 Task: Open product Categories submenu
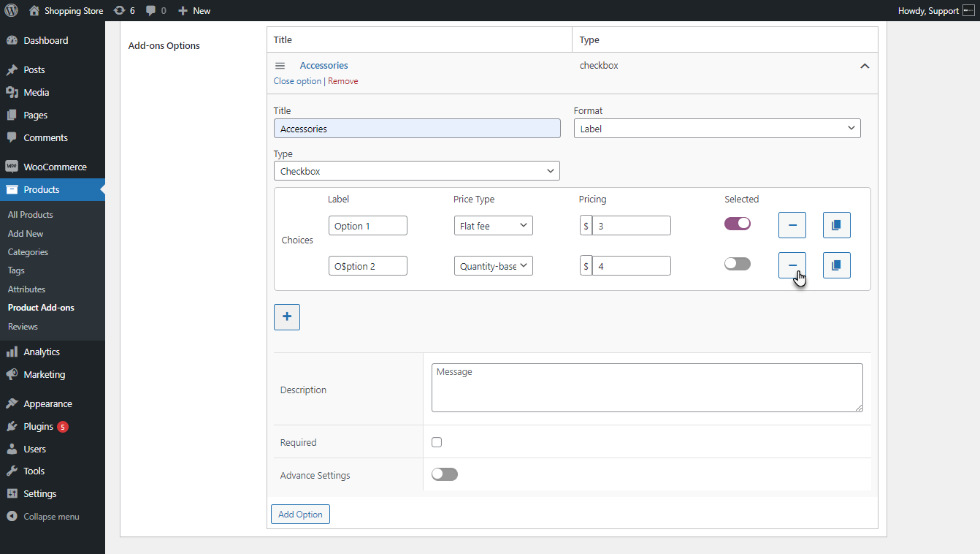click(28, 252)
